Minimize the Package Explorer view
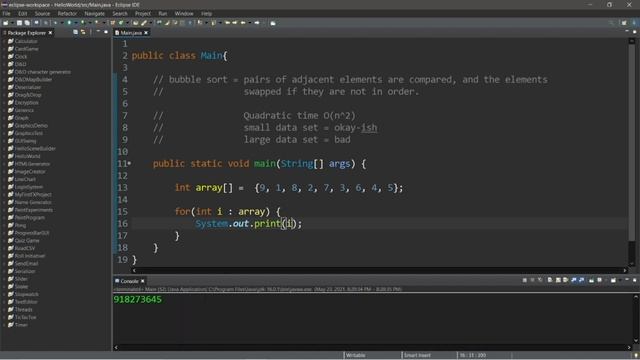Image resolution: width=640 pixels, height=360 pixels. 98,32
